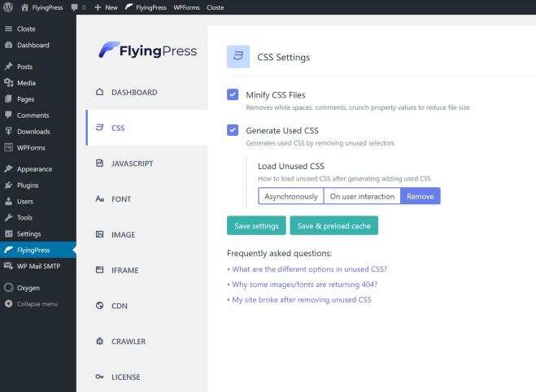Screen dimensions: 536x392
Task: Click the Closte hamburger icon in sidebar
Action: (9, 28)
